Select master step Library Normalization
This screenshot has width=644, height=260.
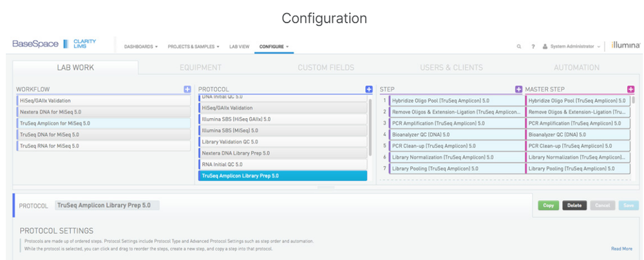click(x=578, y=157)
